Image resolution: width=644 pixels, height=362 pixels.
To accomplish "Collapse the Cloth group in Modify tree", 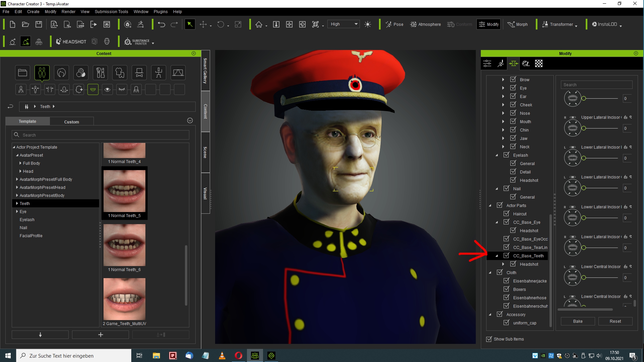I will pyautogui.click(x=490, y=272).
